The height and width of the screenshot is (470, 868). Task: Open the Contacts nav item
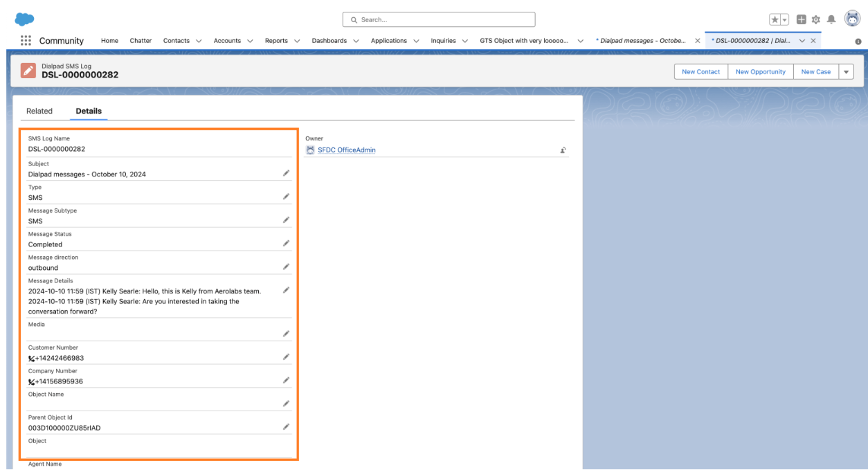coord(177,41)
